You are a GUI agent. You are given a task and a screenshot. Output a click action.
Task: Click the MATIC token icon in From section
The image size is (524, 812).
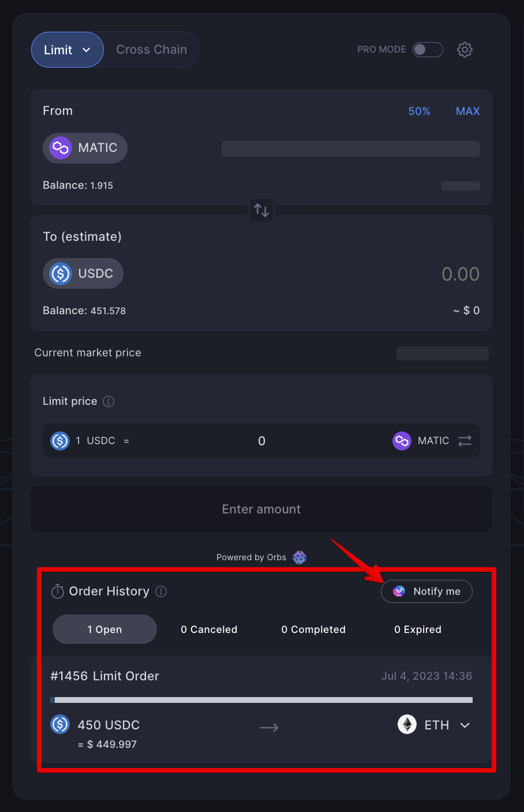click(59, 148)
